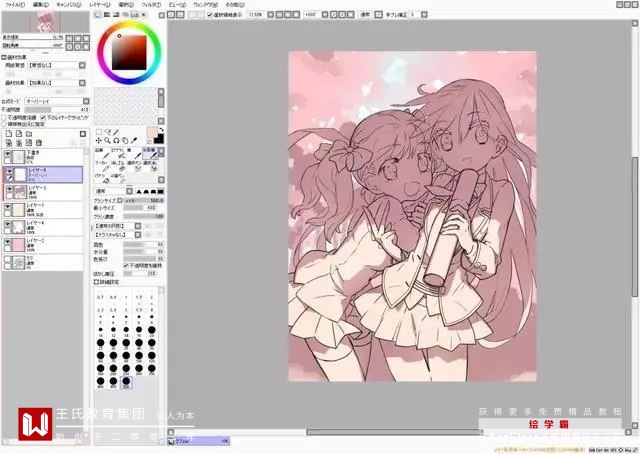Open the ウィンドウ menu
Viewport: 640px width, 454px height.
[x=205, y=5]
